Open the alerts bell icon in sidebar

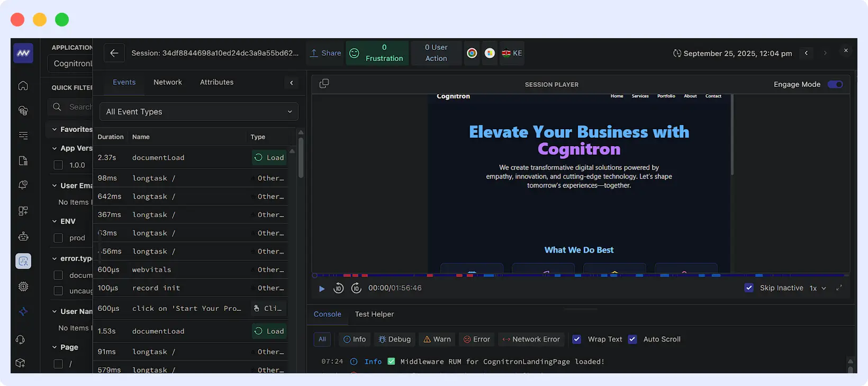pos(23,185)
